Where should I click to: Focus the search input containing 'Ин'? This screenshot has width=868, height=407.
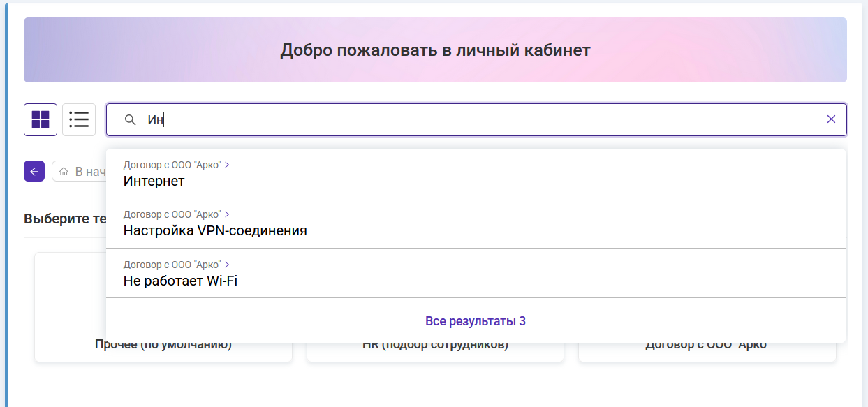[x=475, y=120]
